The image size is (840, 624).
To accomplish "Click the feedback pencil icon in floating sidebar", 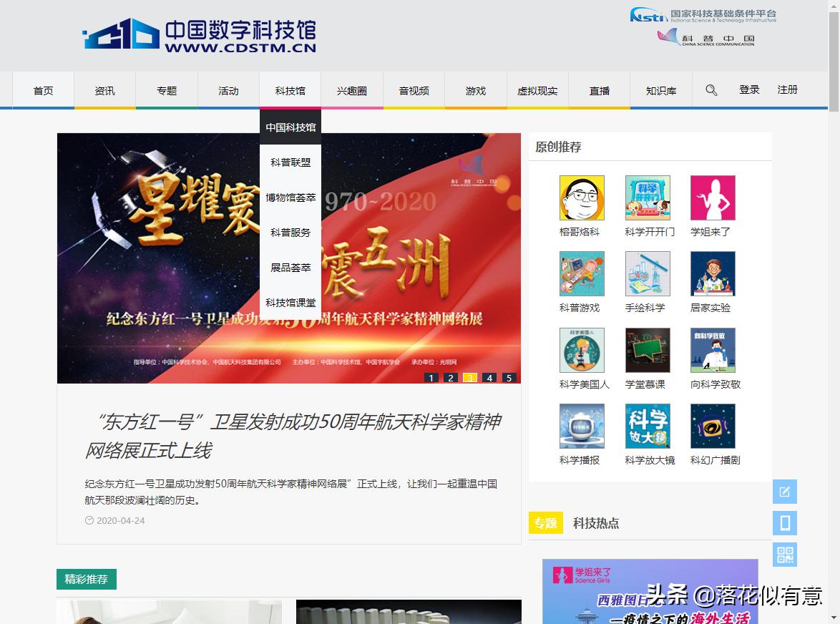I will (785, 492).
